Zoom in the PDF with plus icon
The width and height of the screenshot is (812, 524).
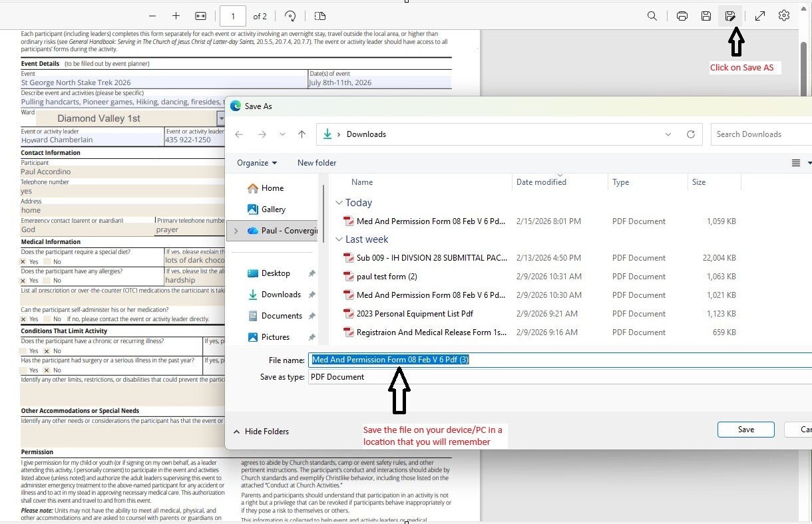point(176,16)
